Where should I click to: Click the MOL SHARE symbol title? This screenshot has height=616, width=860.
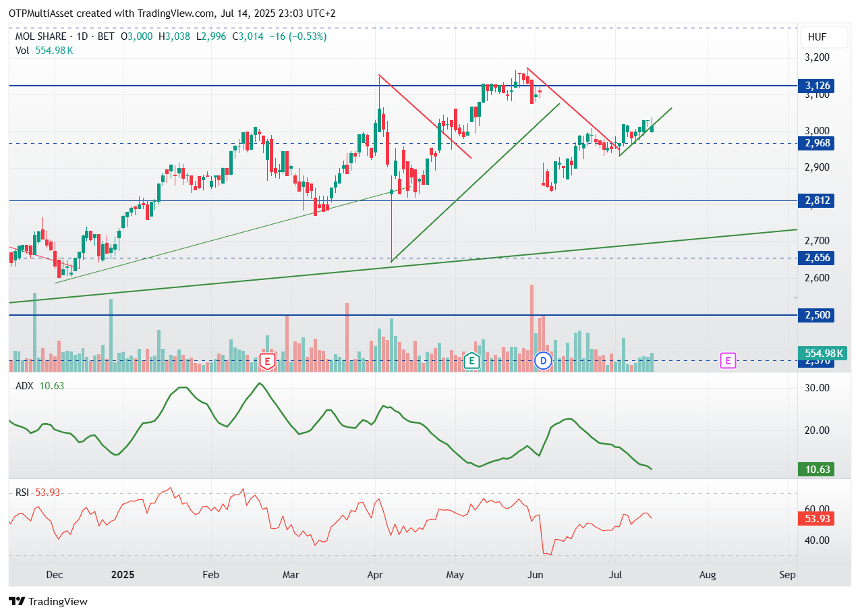coord(41,36)
